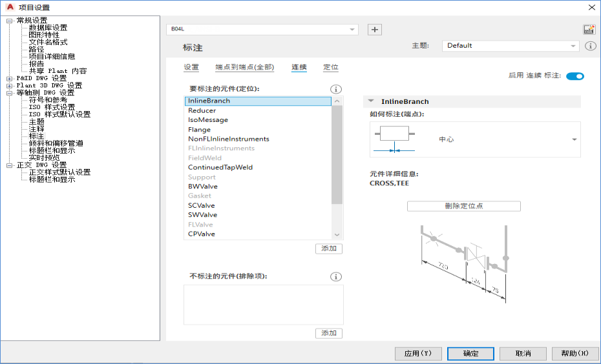The height and width of the screenshot is (364, 601).
Task: Open the ISO style editor icon at top right
Action: coord(589,30)
